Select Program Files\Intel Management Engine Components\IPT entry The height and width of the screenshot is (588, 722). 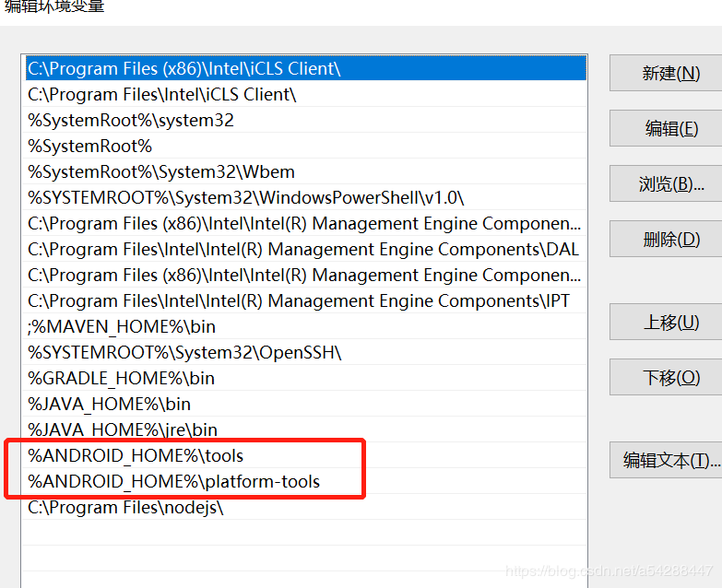pyautogui.click(x=304, y=300)
